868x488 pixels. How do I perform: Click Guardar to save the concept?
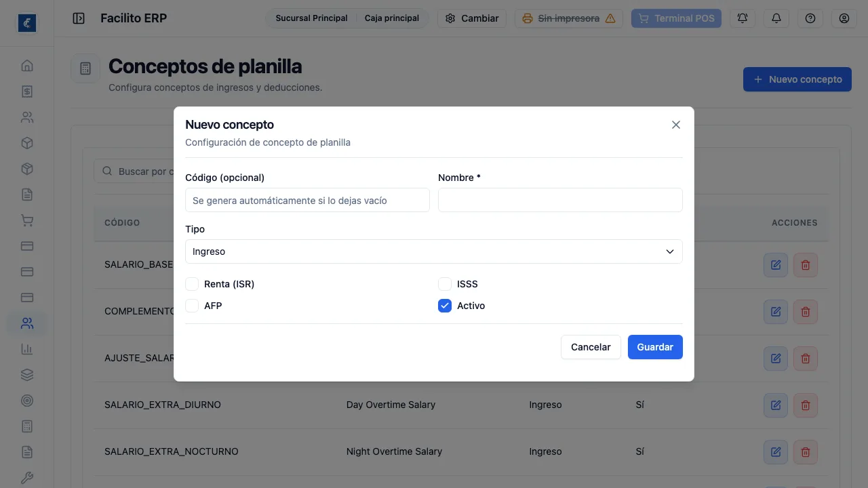(x=655, y=347)
